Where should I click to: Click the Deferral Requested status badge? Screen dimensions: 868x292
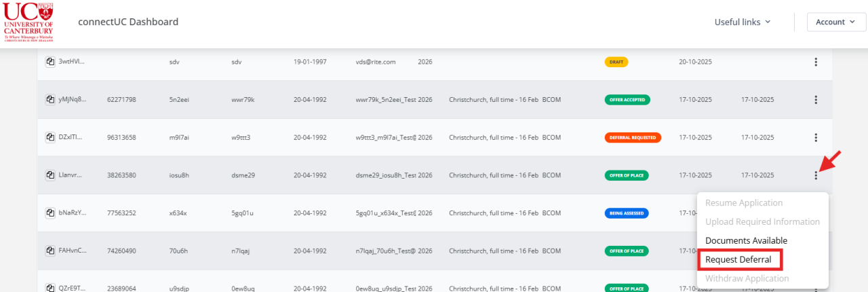point(632,137)
